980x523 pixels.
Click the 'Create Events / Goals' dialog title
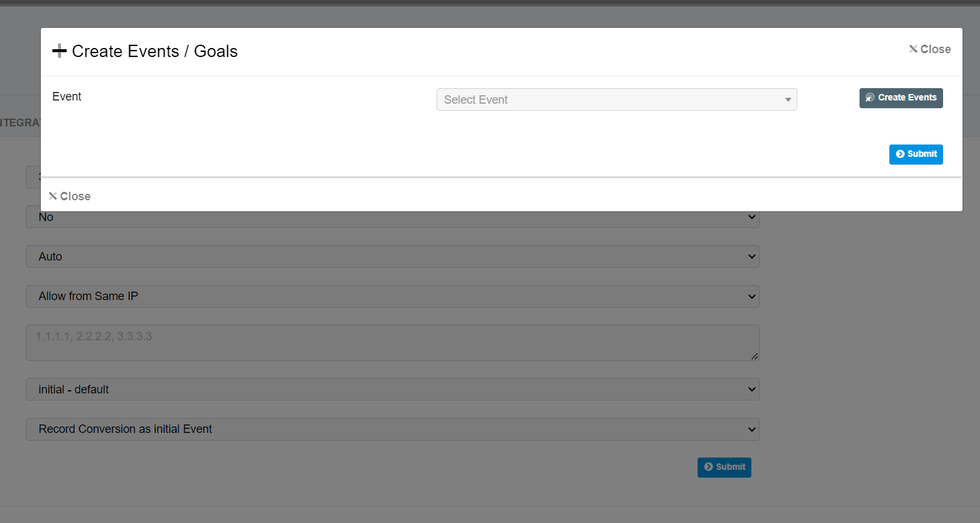point(155,51)
